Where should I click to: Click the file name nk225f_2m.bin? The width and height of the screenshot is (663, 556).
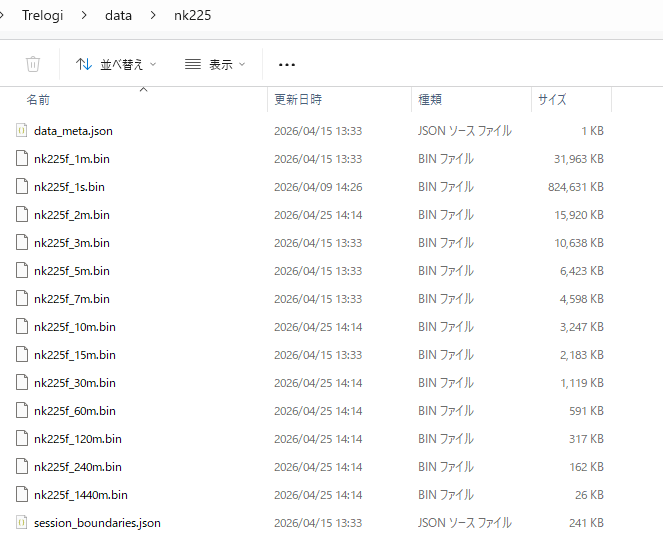[x=72, y=215]
